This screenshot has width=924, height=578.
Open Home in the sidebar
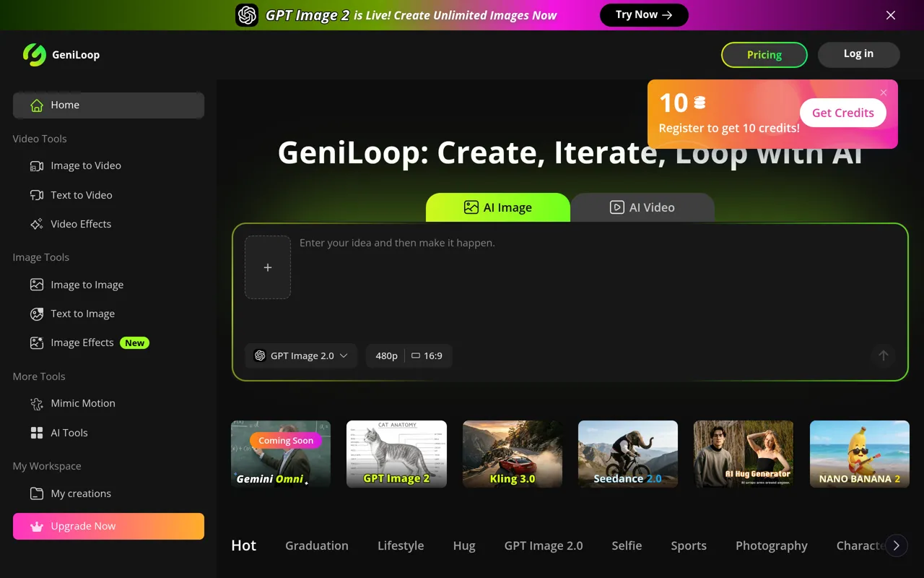click(x=108, y=105)
